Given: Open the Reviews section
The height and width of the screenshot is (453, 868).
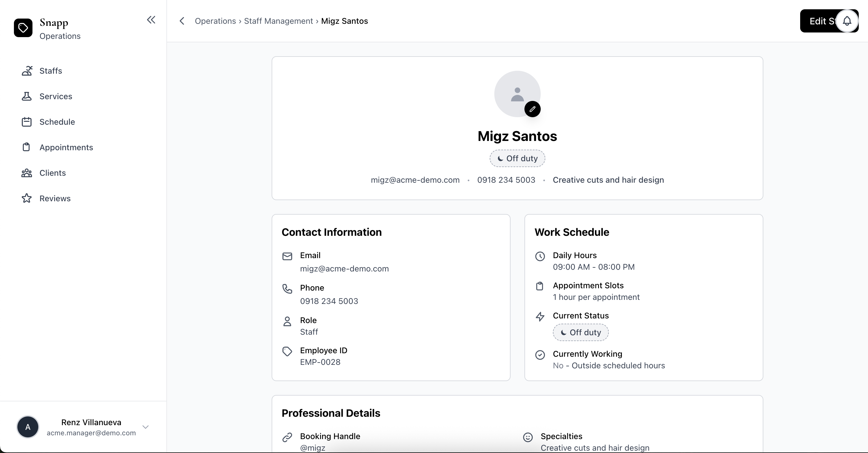Looking at the screenshot, I should tap(55, 198).
